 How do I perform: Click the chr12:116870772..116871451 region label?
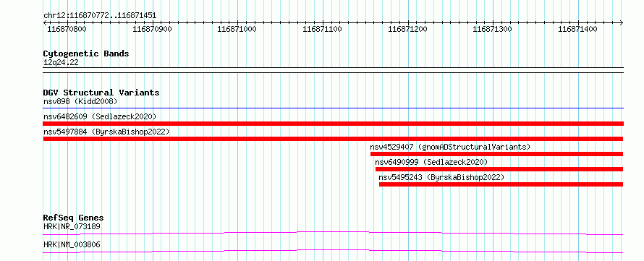click(100, 16)
